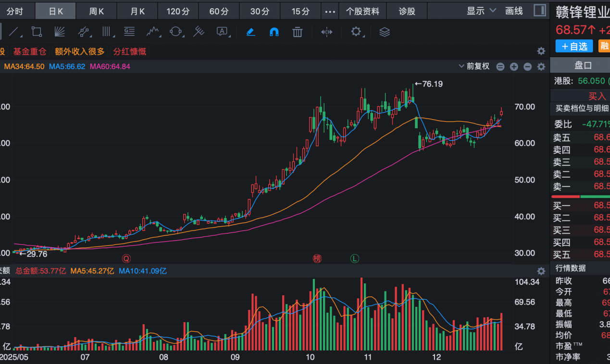610x364 pixels.
Task: Select the rectangle shape drawing tool
Action: 37,32
